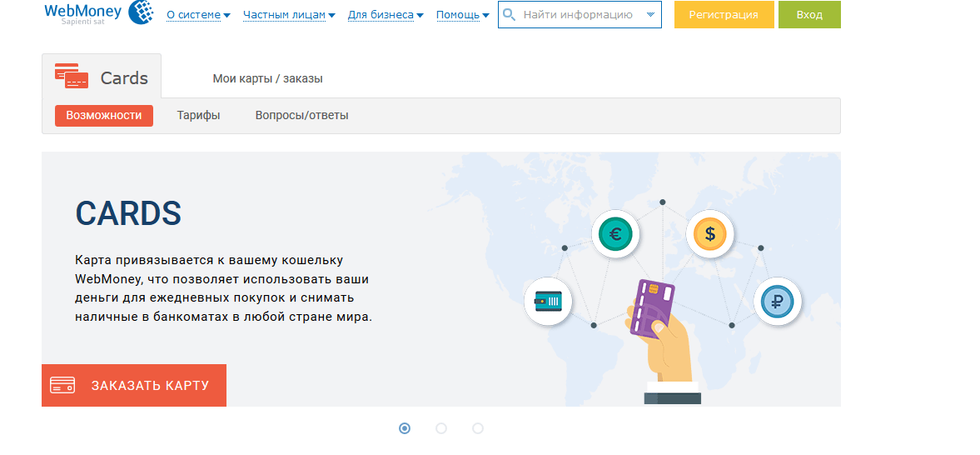Select the third carousel slide dot
980x455 pixels.
pos(478,428)
